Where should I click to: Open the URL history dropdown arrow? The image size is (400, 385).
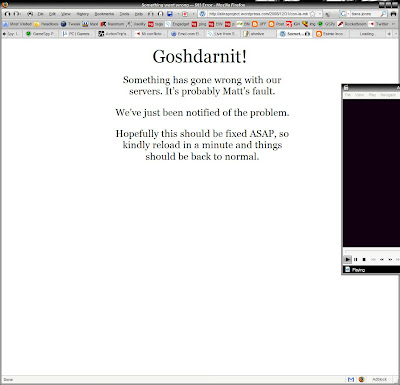(x=320, y=14)
